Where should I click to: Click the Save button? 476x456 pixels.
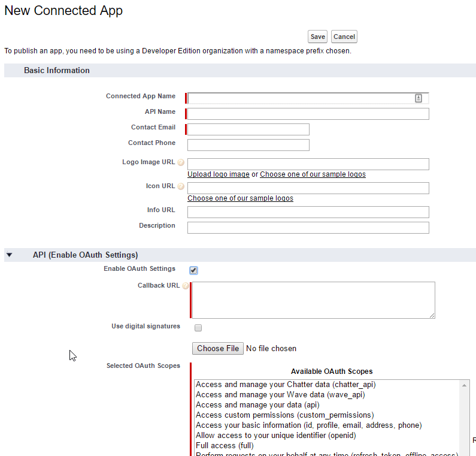[x=318, y=37]
